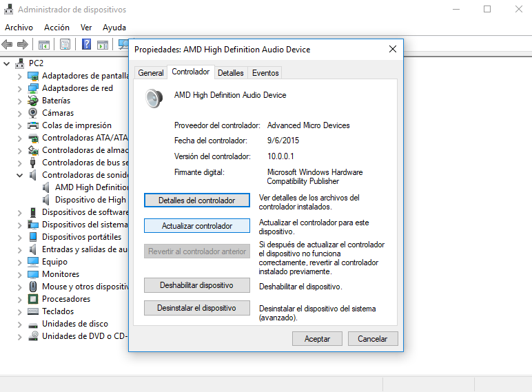Click the Controladoras de bus serie USB icon

pos(33,163)
